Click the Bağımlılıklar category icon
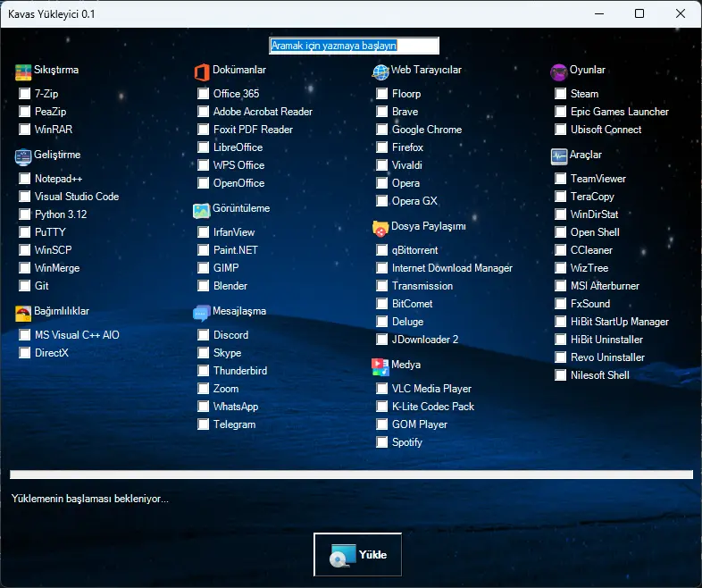Screen dimensions: 702x588 (23, 314)
